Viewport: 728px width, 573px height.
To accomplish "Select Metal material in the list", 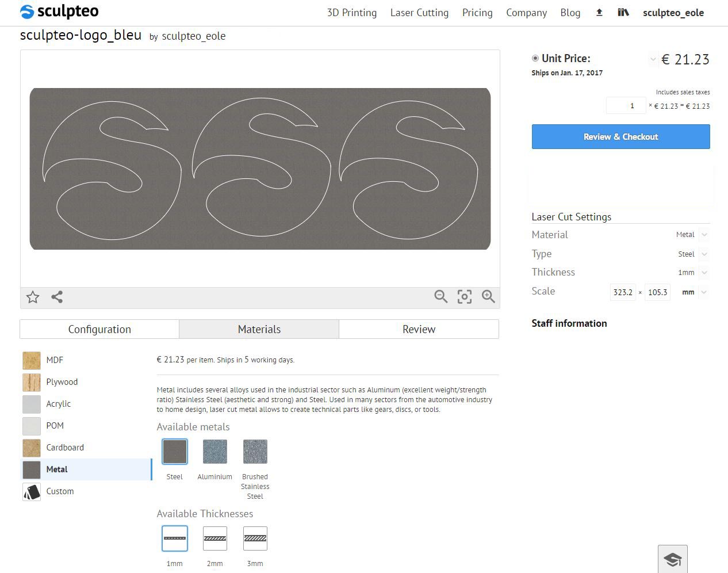I will (86, 469).
